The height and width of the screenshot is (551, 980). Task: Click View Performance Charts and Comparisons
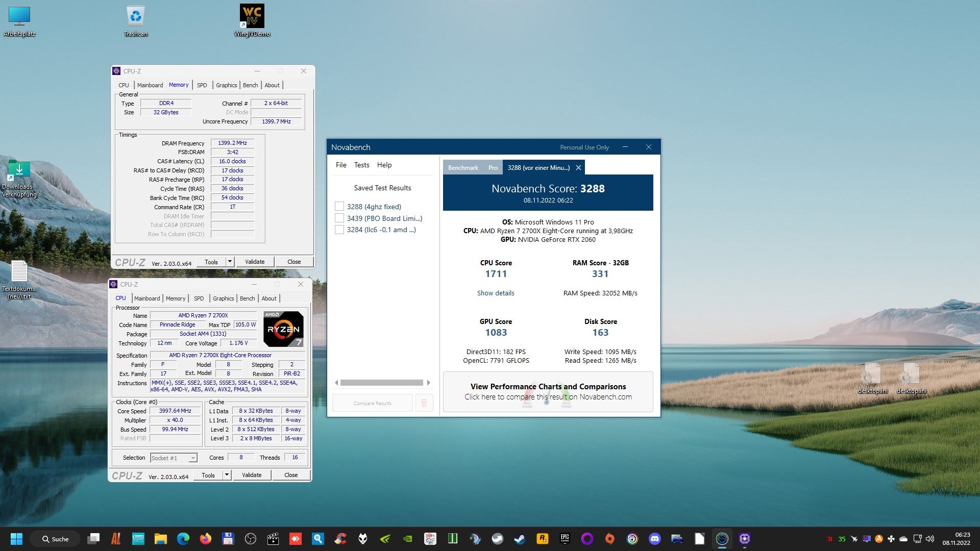tap(548, 391)
